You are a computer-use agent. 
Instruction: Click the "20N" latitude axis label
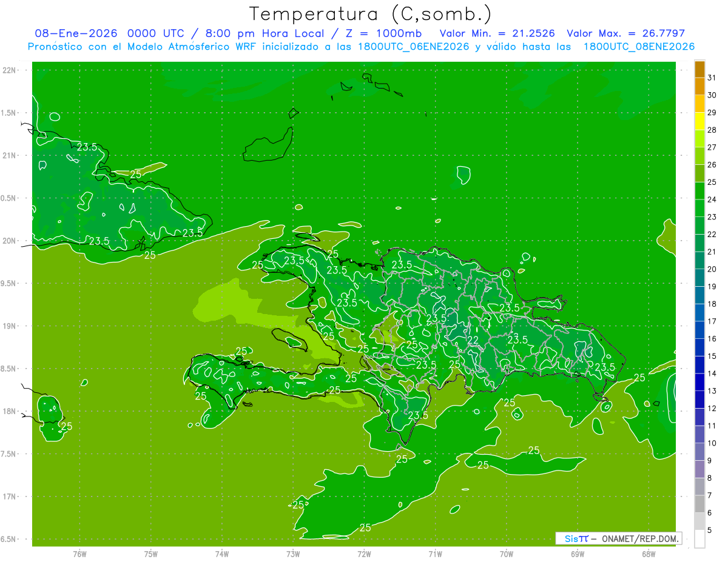click(9, 241)
